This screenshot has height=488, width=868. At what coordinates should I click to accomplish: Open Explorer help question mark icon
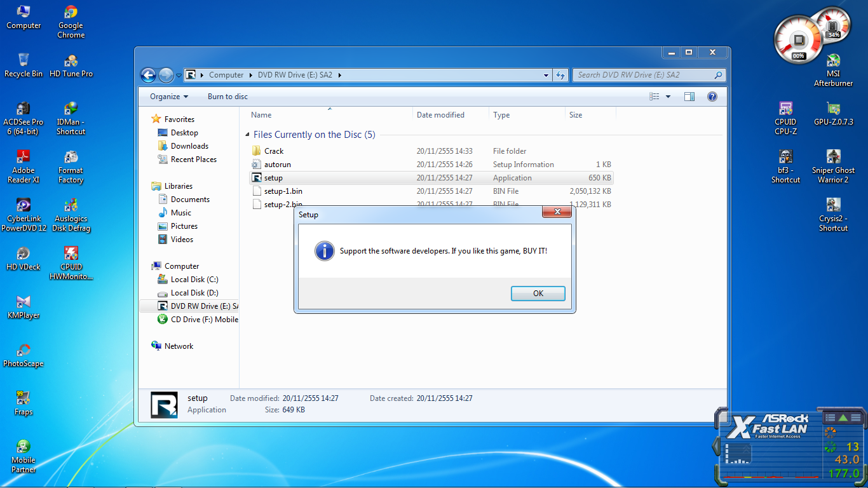click(x=712, y=97)
